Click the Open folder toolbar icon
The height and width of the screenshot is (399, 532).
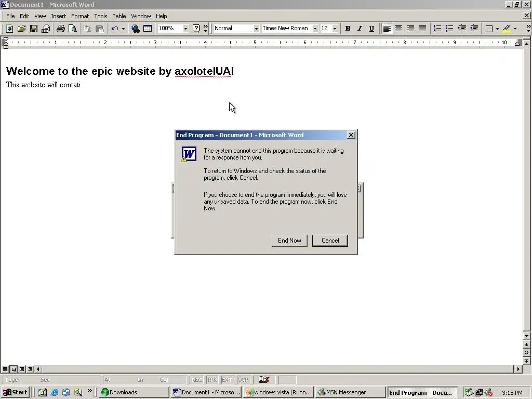(21, 29)
